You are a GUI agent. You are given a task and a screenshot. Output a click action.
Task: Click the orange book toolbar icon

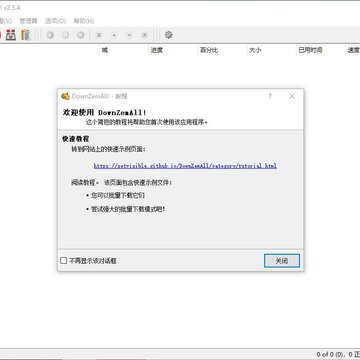(x=26, y=35)
